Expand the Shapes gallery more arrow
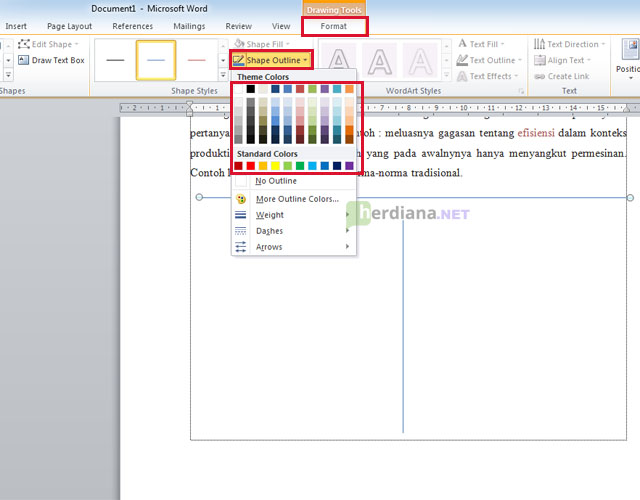This screenshot has width=640, height=500. 8,75
